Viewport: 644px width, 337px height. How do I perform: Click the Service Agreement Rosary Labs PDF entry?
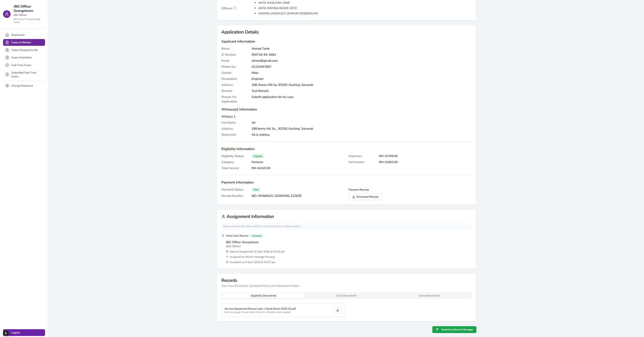[260, 309]
